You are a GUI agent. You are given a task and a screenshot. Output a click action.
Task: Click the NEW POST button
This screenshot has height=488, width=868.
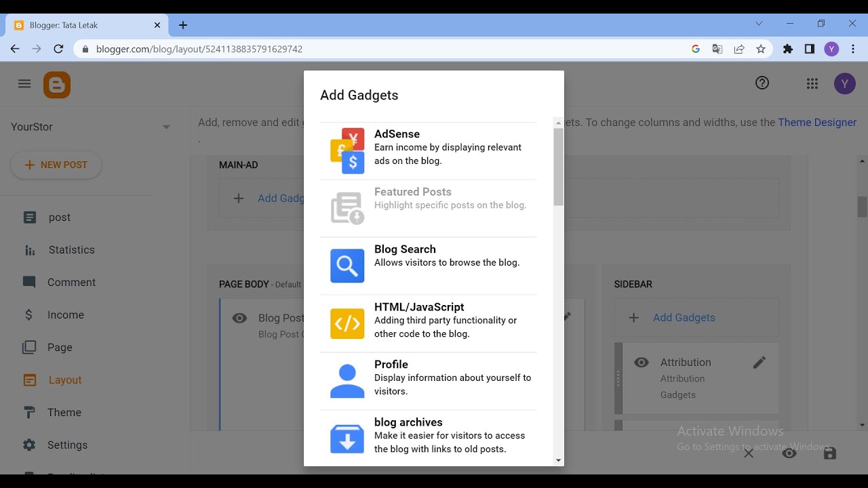[x=56, y=165]
